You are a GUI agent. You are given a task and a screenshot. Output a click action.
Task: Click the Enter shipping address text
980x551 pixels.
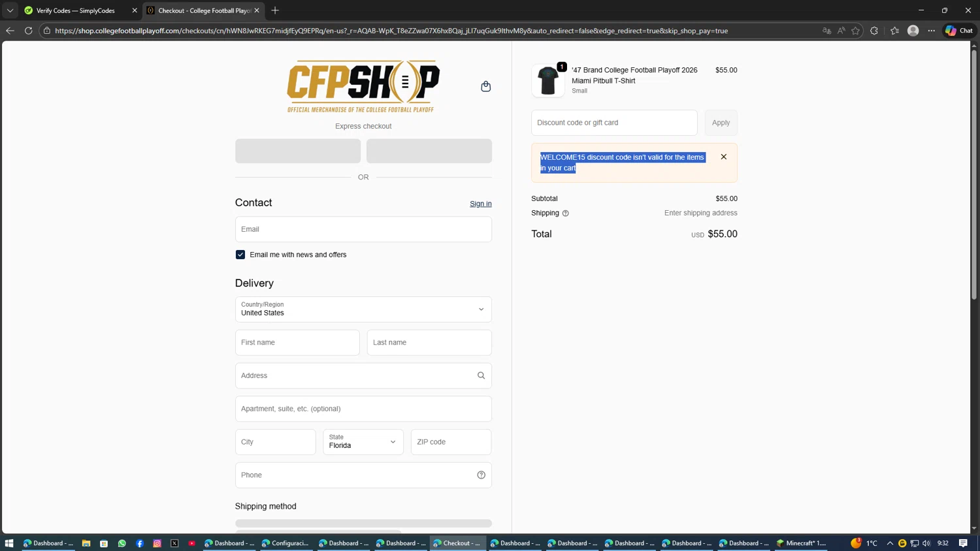[x=700, y=213]
